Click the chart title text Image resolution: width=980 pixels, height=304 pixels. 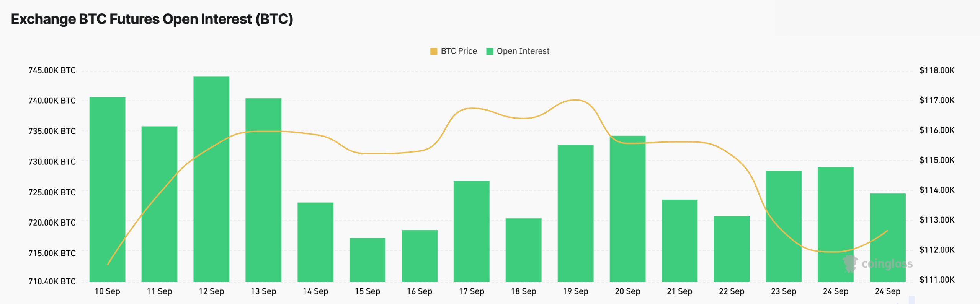point(152,19)
